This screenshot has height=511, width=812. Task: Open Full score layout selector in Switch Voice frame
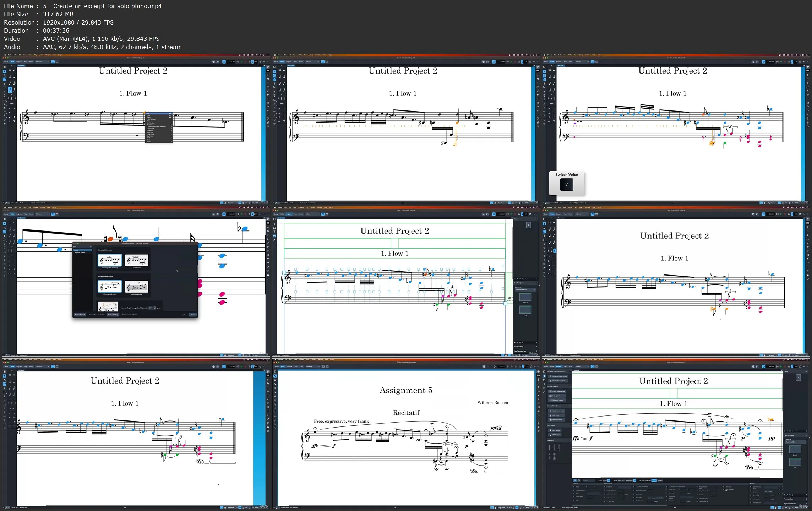pos(582,62)
